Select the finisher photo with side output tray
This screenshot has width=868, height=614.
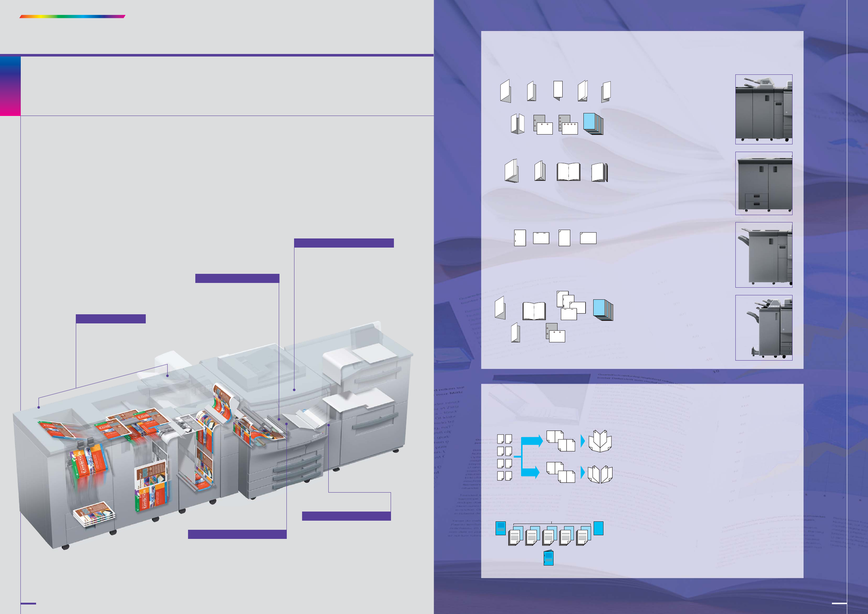pos(764,254)
